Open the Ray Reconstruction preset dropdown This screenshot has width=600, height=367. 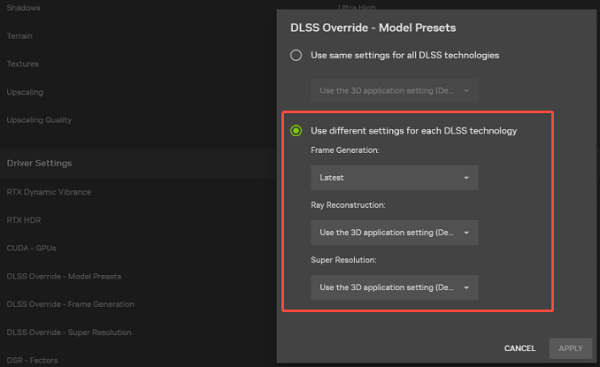395,232
